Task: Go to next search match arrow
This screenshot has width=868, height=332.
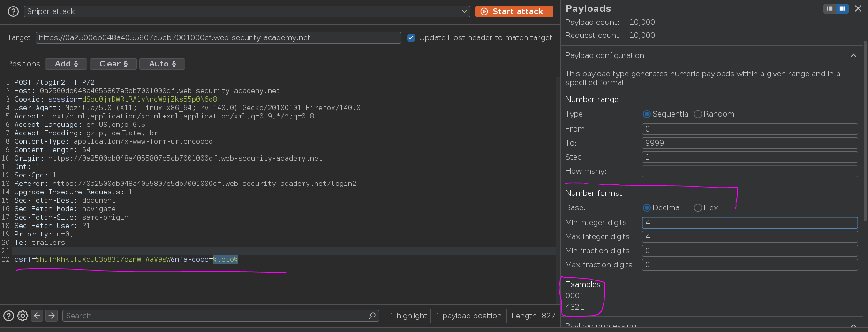Action: click(x=52, y=316)
